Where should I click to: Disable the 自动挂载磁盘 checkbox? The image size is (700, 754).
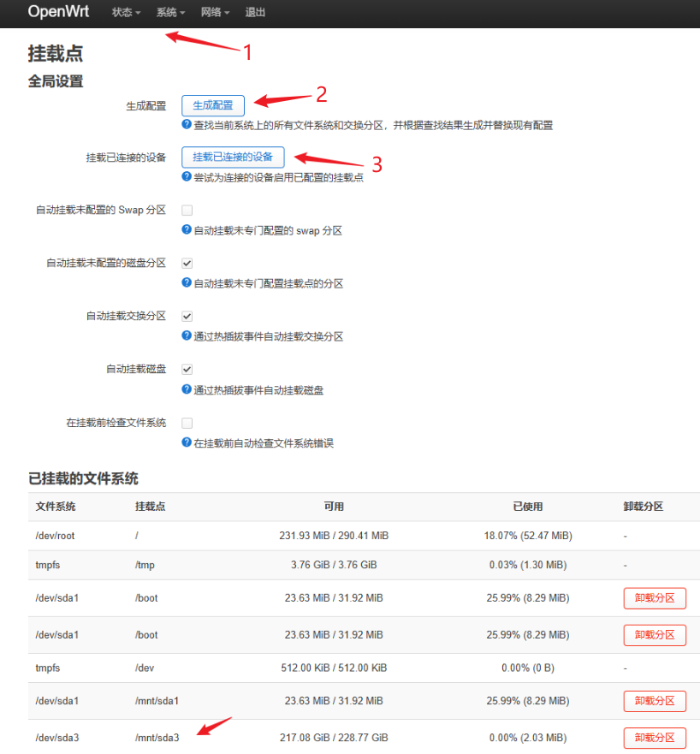pos(186,369)
